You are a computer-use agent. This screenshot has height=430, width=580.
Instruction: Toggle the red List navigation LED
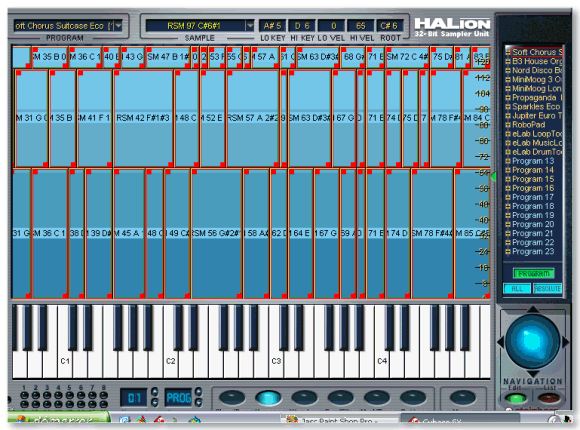point(549,399)
